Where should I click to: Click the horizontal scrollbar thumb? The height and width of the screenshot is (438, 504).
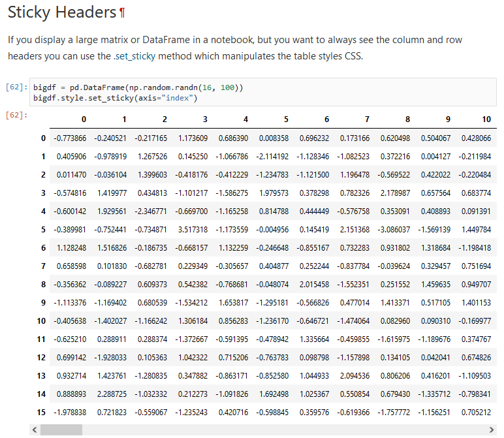[x=61, y=430]
